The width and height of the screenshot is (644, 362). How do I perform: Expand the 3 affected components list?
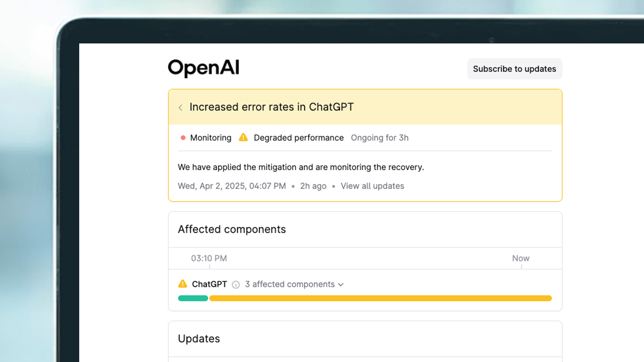290,284
